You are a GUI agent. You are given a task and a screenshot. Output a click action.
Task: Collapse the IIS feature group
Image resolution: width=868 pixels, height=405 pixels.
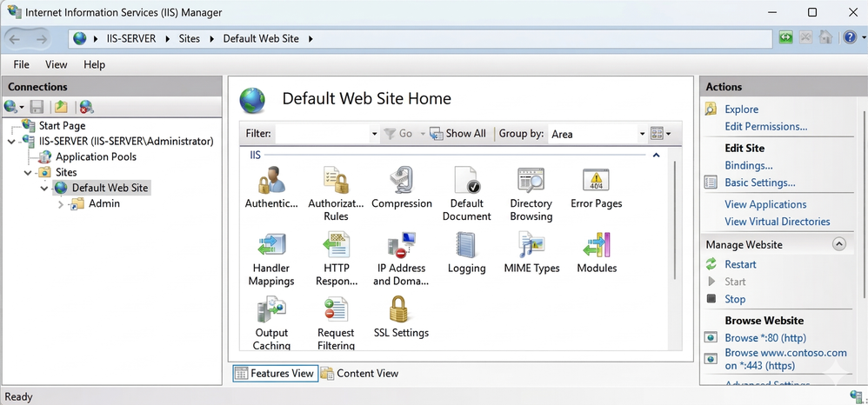coord(656,156)
